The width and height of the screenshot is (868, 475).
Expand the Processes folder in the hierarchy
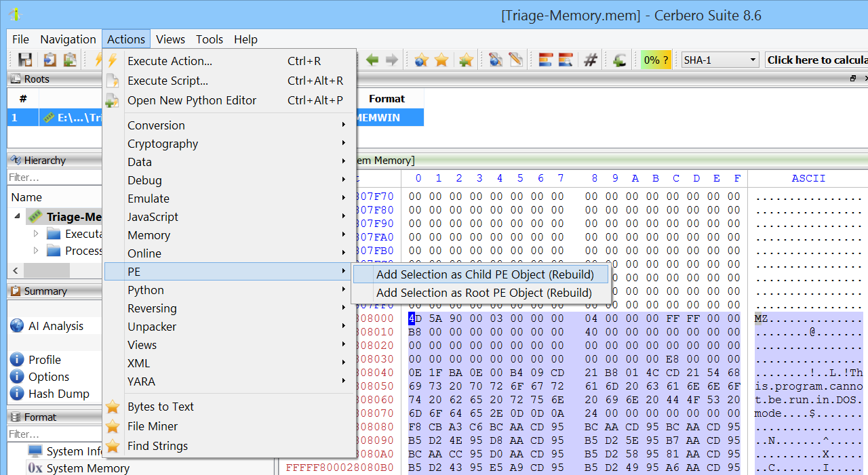36,251
